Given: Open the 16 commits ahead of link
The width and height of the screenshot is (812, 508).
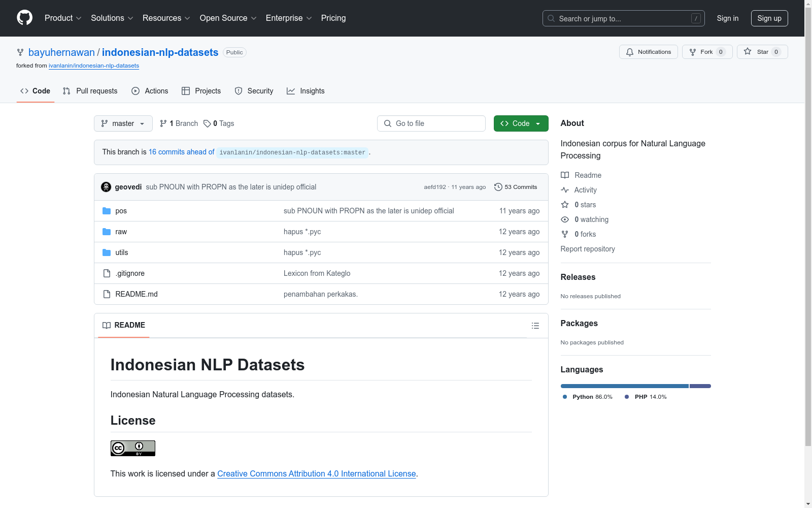Looking at the screenshot, I should (182, 152).
